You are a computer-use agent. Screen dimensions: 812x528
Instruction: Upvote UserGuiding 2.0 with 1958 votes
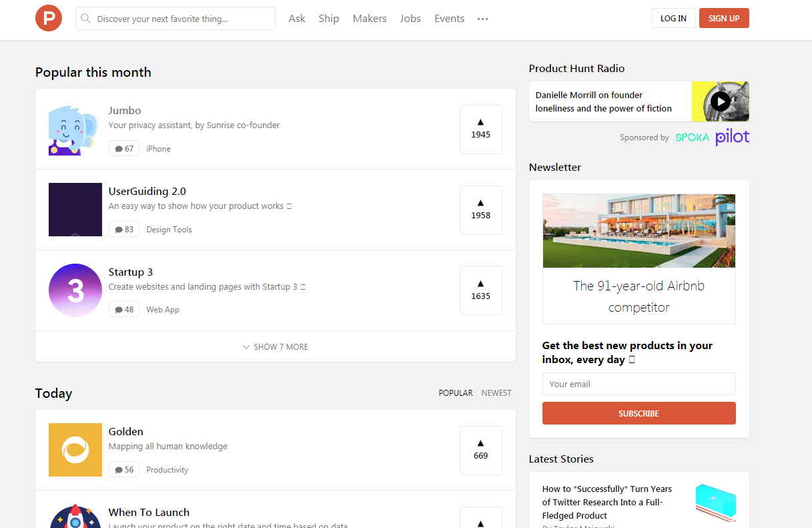click(x=481, y=210)
